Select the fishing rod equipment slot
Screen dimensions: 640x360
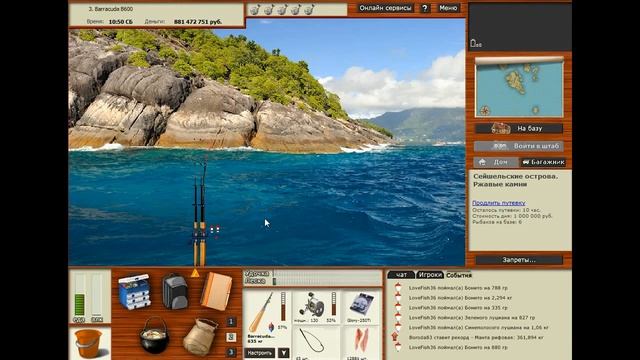pyautogui.click(x=262, y=312)
